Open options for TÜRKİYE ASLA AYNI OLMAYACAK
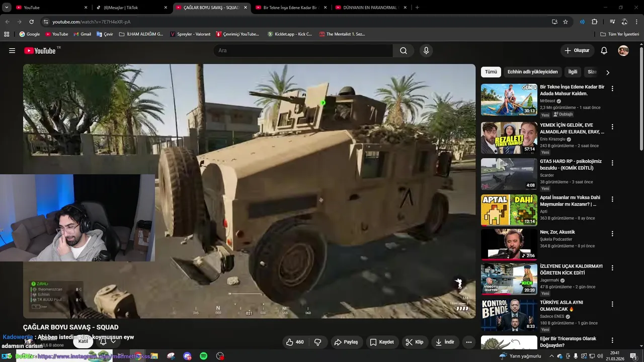Viewport: 644px width, 362px height. click(612, 304)
